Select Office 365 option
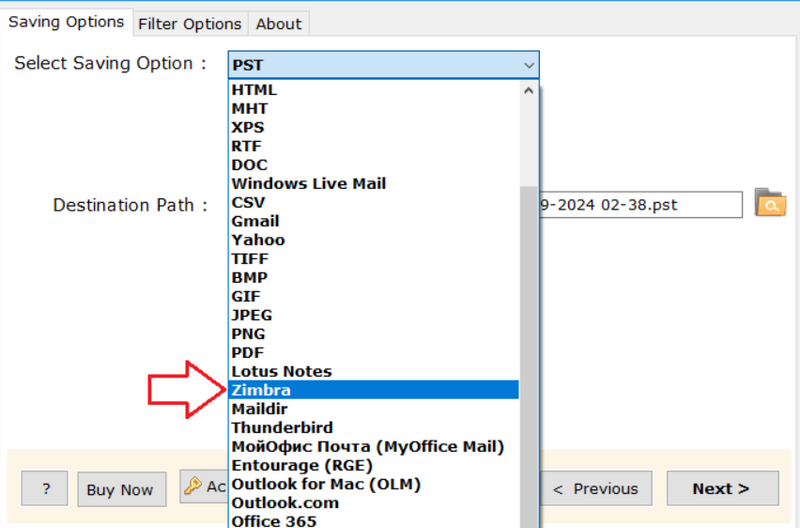The height and width of the screenshot is (528, 800). [x=374, y=521]
